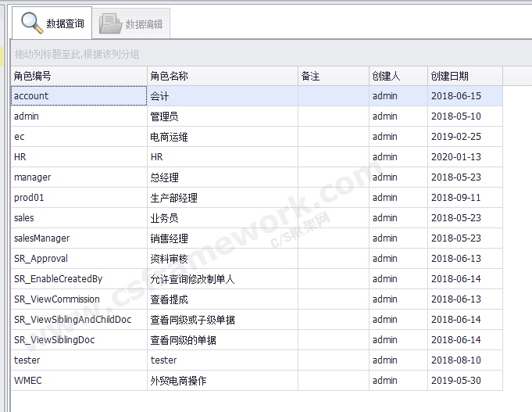The image size is (532, 412).
Task: Click the date 2018-09-11 cell
Action: click(x=465, y=198)
